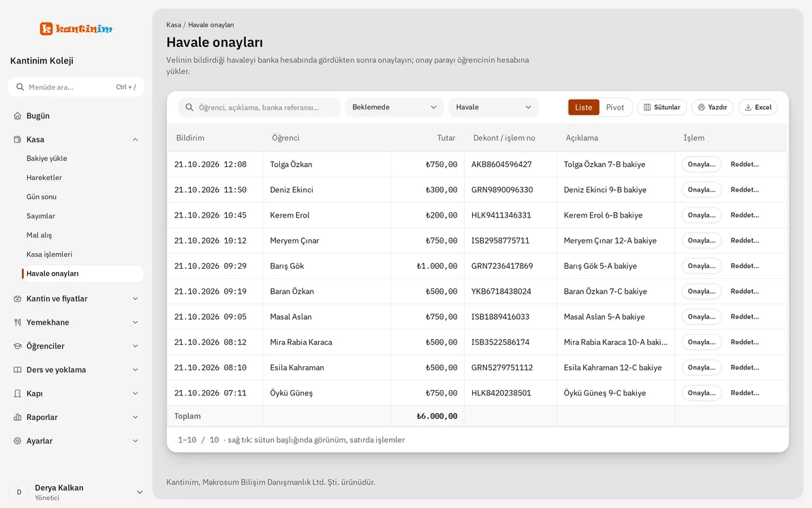Click the Öğrenciler graduation cap icon
The image size is (812, 508).
(18, 346)
